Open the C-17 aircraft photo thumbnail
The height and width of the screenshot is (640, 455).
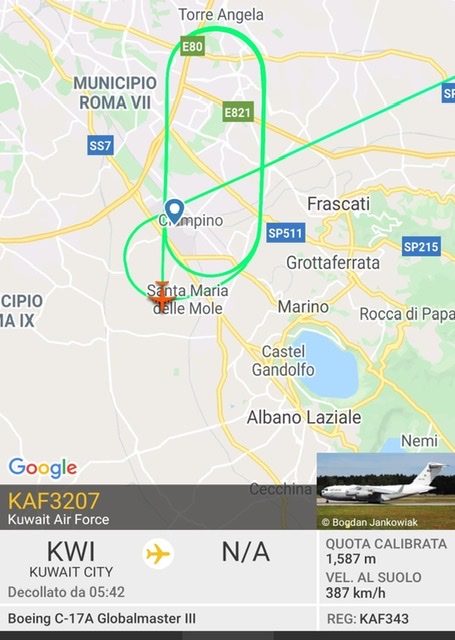click(x=386, y=491)
